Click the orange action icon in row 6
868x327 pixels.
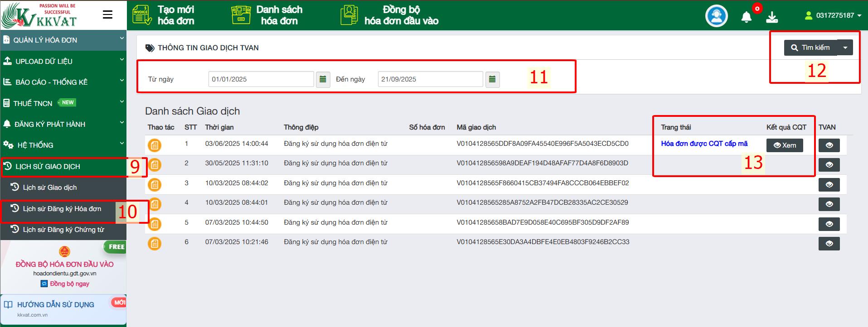(155, 244)
